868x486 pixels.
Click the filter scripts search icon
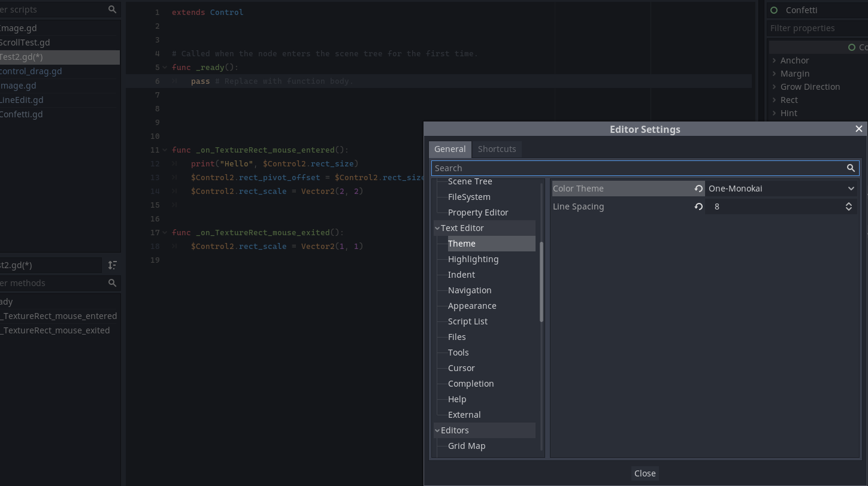coord(112,10)
